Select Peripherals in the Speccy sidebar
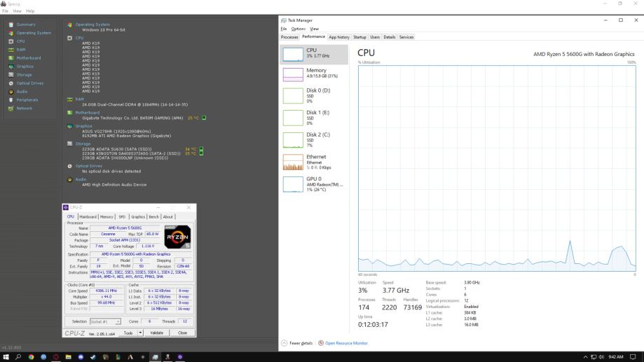This screenshot has height=362, width=644. [x=27, y=99]
